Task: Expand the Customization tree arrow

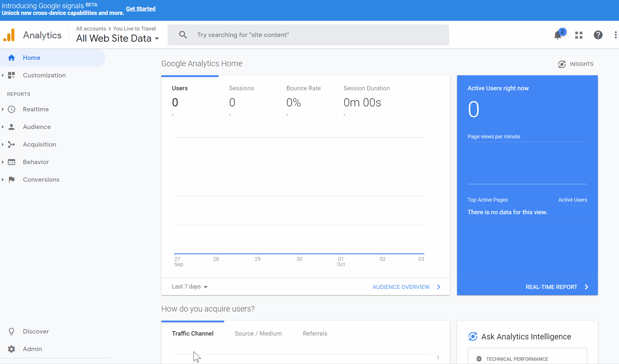Action: 3,75
